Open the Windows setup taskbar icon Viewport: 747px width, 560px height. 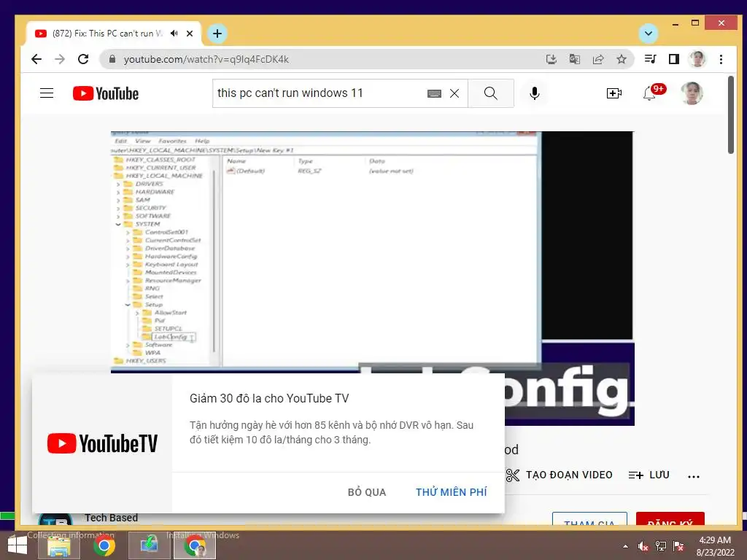pos(149,545)
